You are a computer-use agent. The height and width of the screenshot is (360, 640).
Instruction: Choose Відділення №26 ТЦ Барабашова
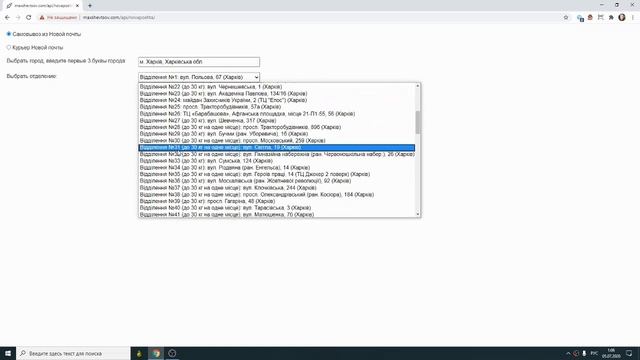277,113
